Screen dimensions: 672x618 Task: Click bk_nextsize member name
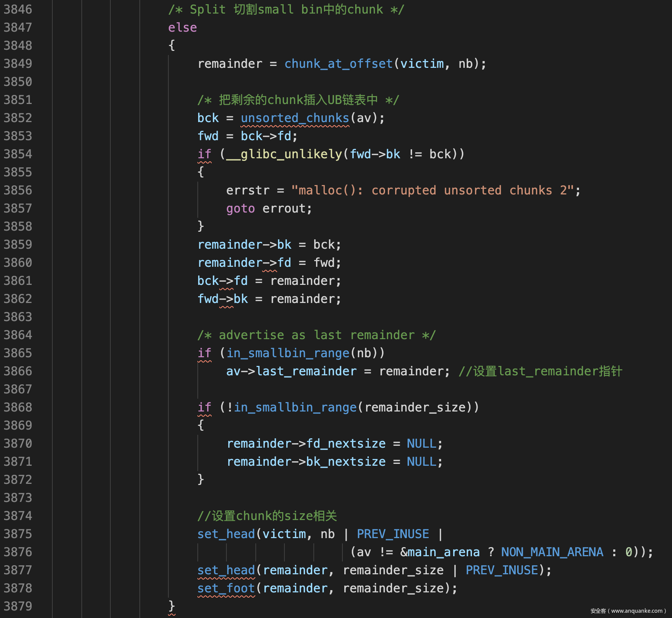(346, 462)
